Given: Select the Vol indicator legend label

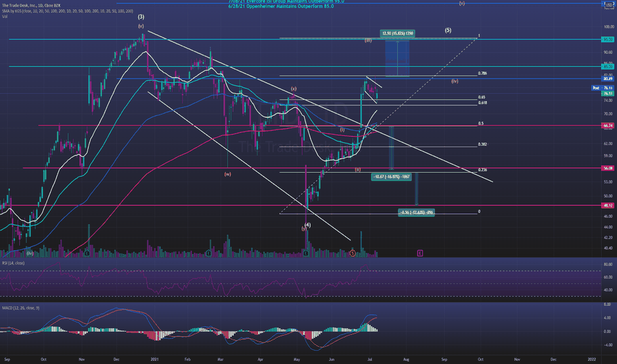Looking at the screenshot, I should [x=5, y=17].
